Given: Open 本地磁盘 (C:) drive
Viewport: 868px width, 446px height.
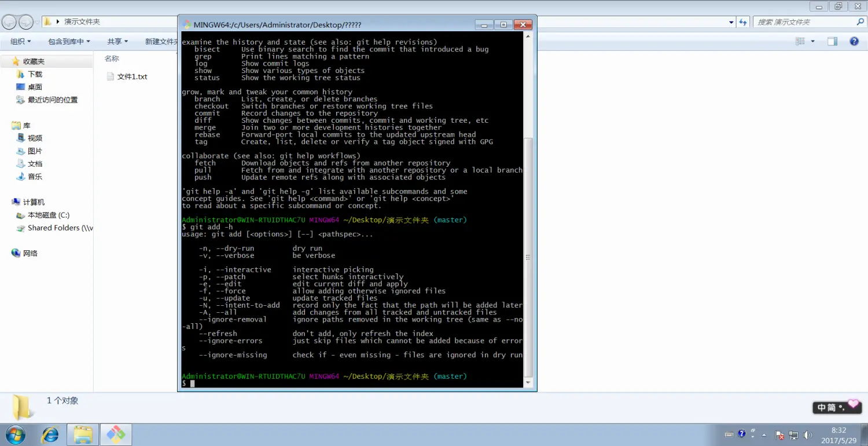Looking at the screenshot, I should 49,215.
